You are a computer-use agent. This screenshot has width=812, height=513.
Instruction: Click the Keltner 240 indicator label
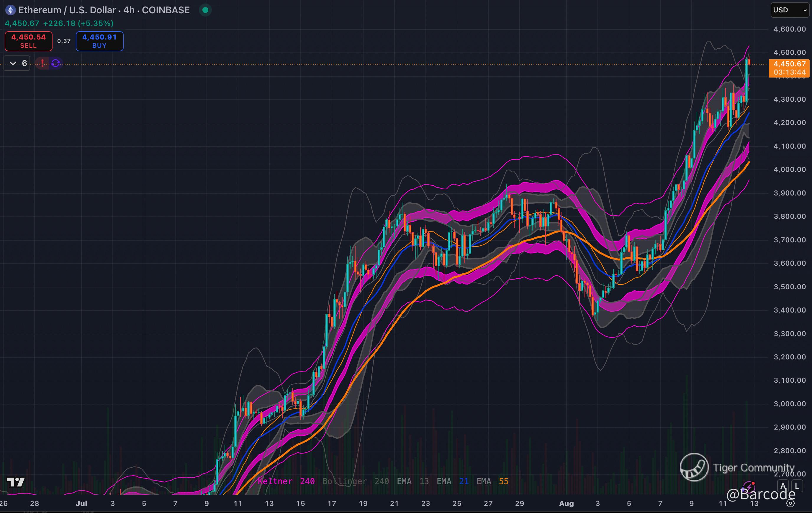click(x=286, y=481)
